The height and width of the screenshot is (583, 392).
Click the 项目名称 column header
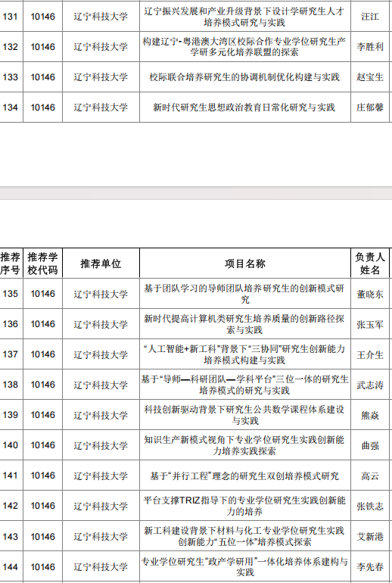click(245, 263)
